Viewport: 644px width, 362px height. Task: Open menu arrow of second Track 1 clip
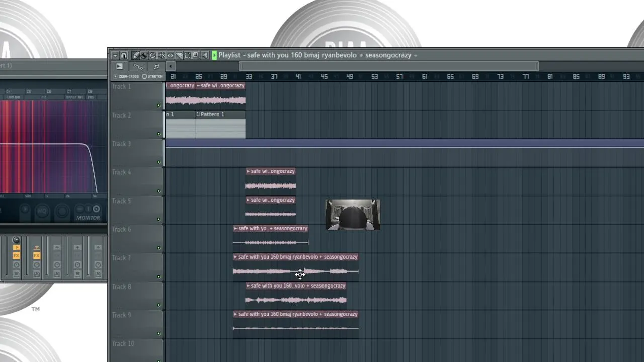pyautogui.click(x=198, y=86)
